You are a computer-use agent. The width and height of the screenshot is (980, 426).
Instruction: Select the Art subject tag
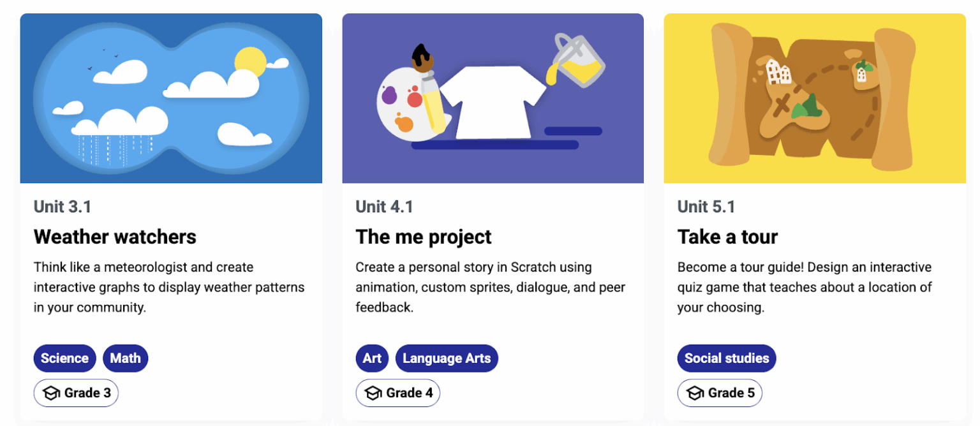(372, 358)
